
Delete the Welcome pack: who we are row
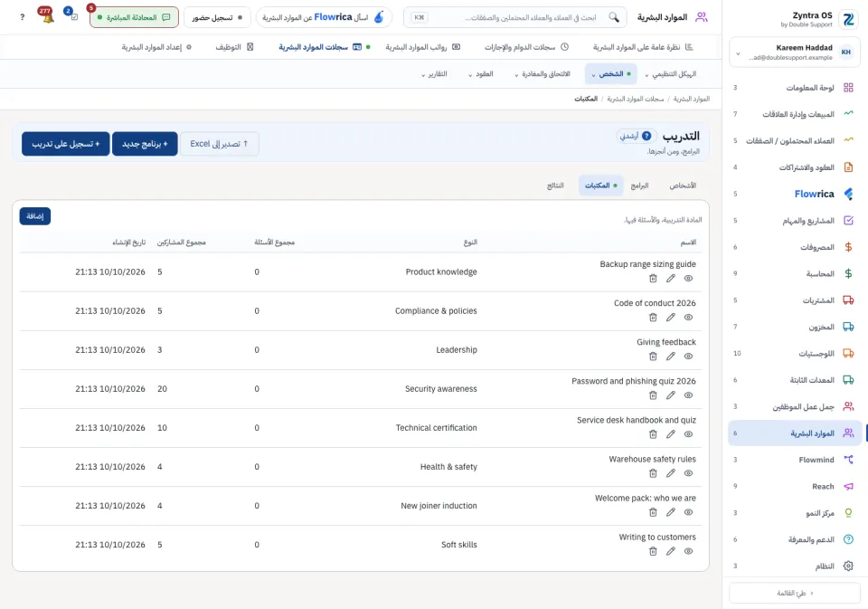(x=653, y=512)
